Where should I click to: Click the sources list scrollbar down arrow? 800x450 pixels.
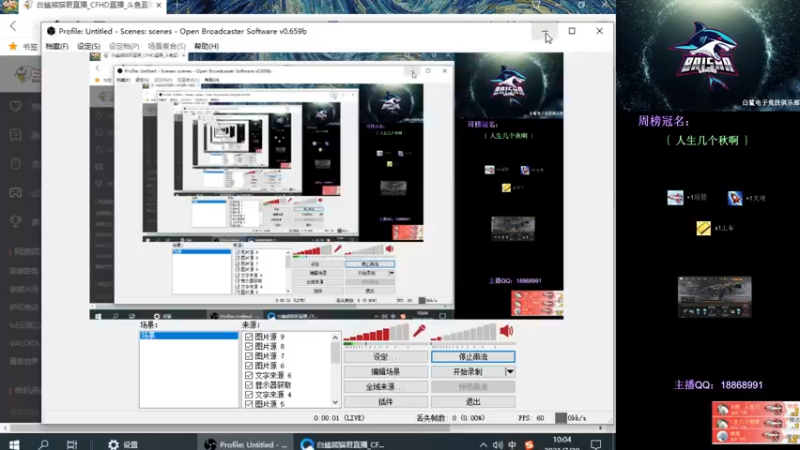click(x=335, y=403)
